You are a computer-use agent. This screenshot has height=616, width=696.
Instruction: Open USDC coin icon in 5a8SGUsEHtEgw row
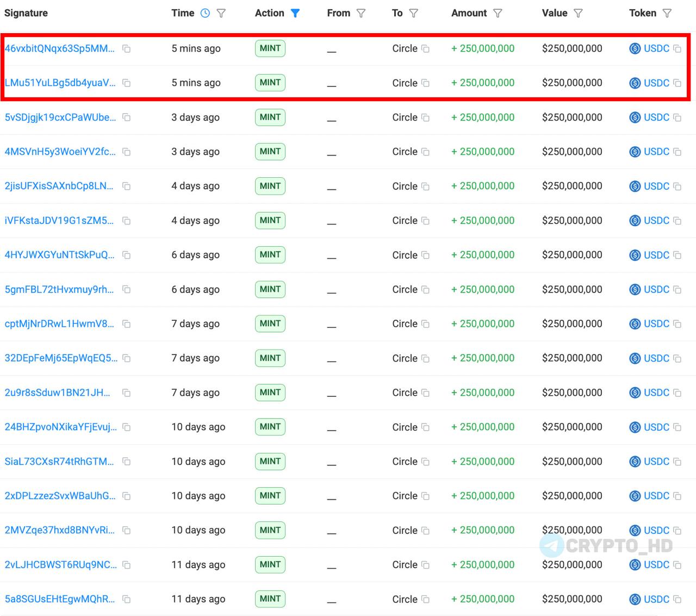(x=635, y=599)
